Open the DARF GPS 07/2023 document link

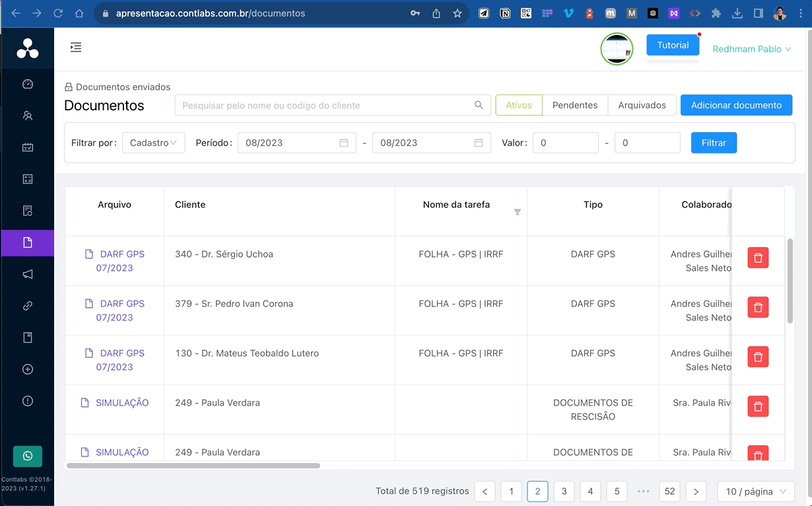(x=121, y=262)
